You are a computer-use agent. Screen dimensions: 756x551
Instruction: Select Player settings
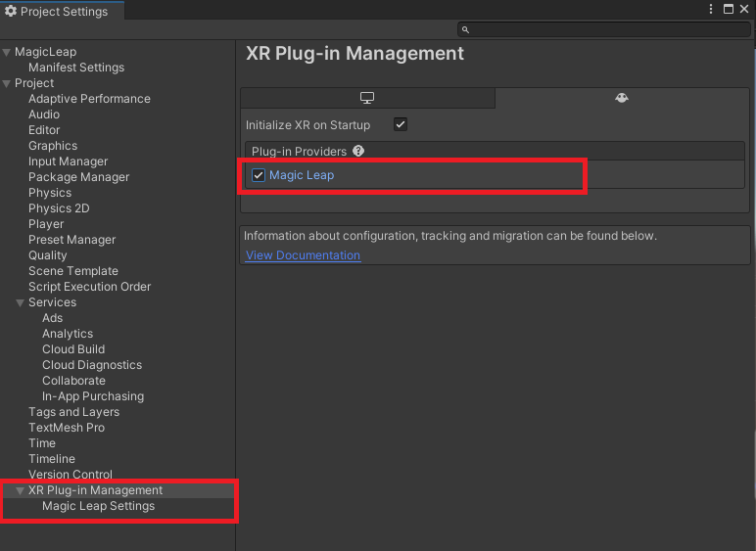(46, 224)
